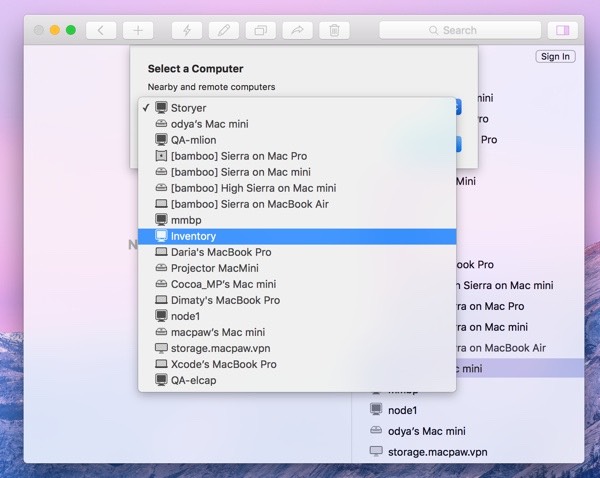Choose Daria's MacBook Pro

(297, 252)
